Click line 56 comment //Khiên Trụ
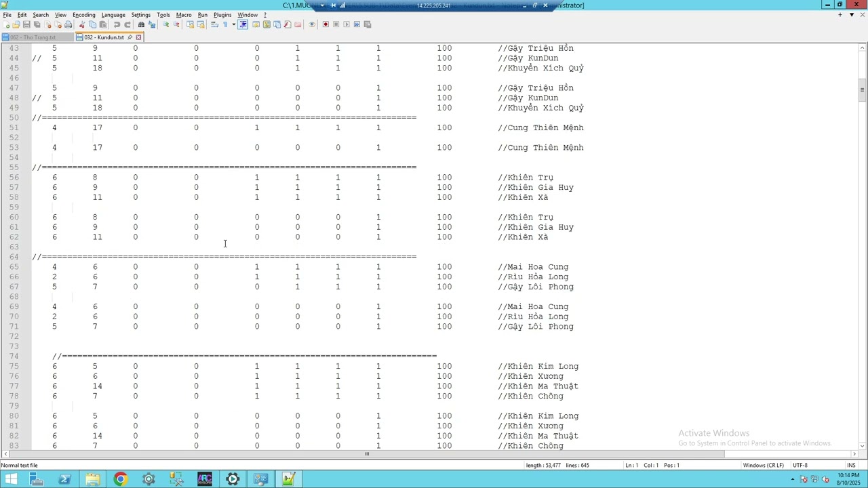 pyautogui.click(x=526, y=178)
